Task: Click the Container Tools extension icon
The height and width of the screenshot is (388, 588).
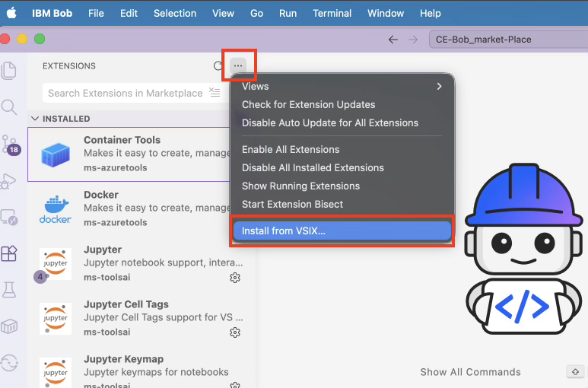Action: pyautogui.click(x=56, y=154)
